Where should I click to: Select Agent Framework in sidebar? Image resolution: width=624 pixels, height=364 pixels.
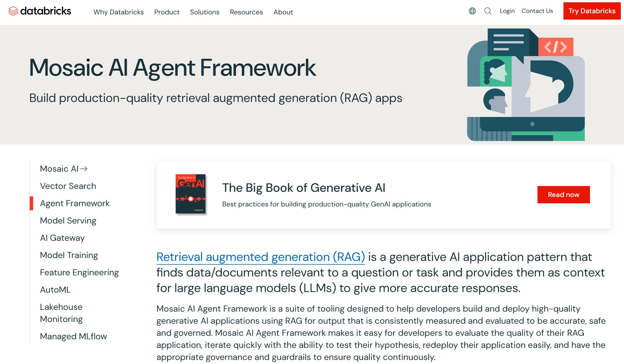point(75,203)
